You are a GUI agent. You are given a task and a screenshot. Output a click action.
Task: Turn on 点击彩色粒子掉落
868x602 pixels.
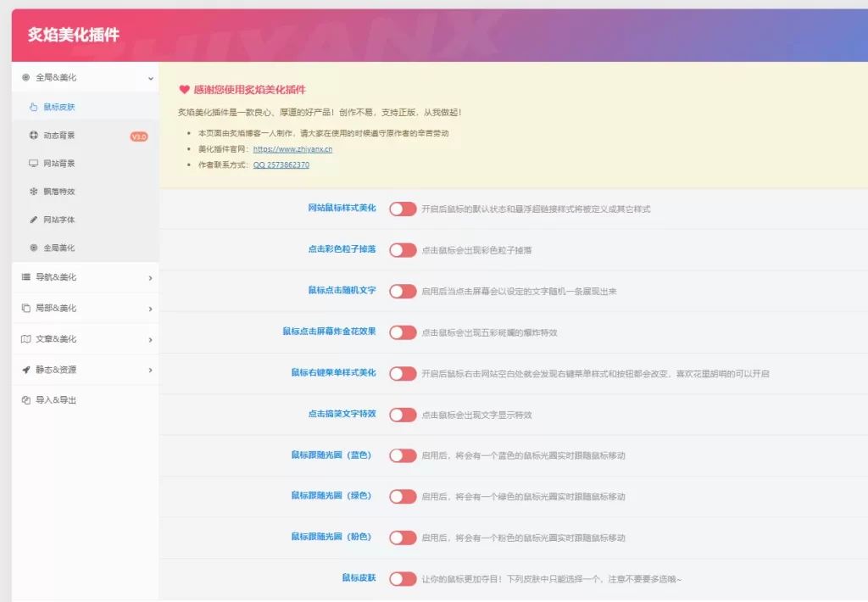point(403,250)
